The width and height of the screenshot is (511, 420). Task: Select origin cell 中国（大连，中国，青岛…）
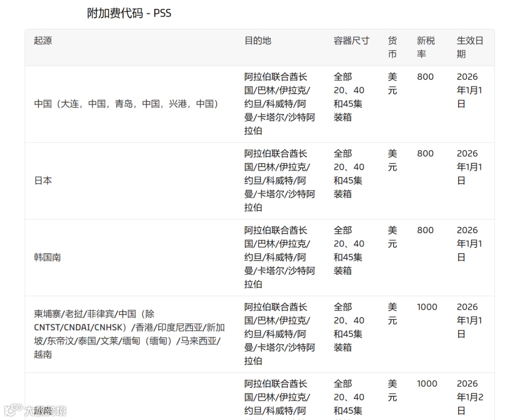tap(126, 104)
